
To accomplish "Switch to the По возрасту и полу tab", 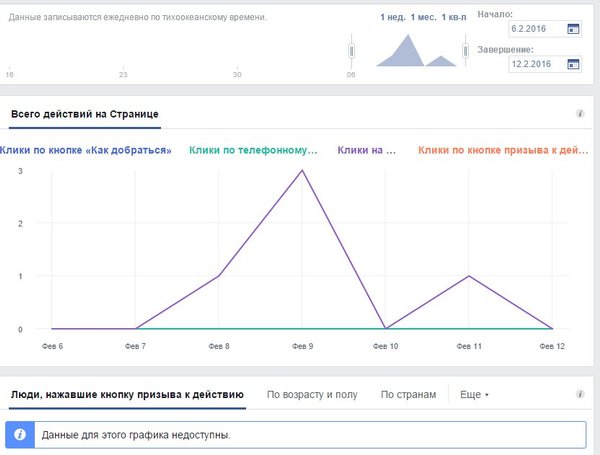I will pyautogui.click(x=312, y=395).
